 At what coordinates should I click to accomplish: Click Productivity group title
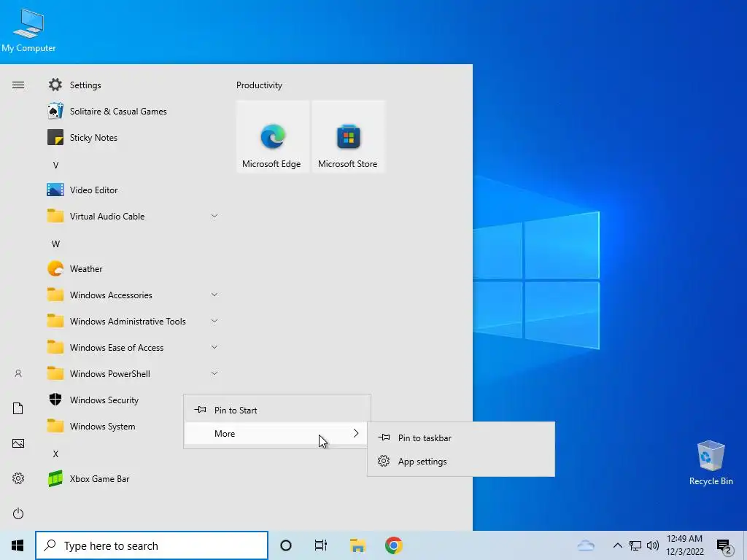pyautogui.click(x=259, y=85)
